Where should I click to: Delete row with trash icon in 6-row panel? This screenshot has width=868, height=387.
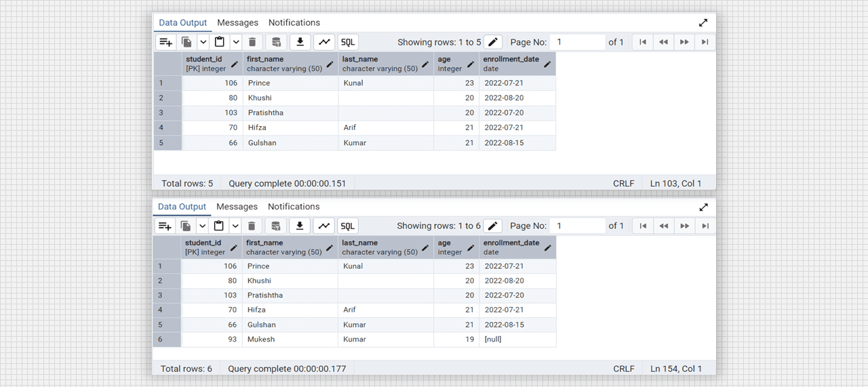pos(252,226)
